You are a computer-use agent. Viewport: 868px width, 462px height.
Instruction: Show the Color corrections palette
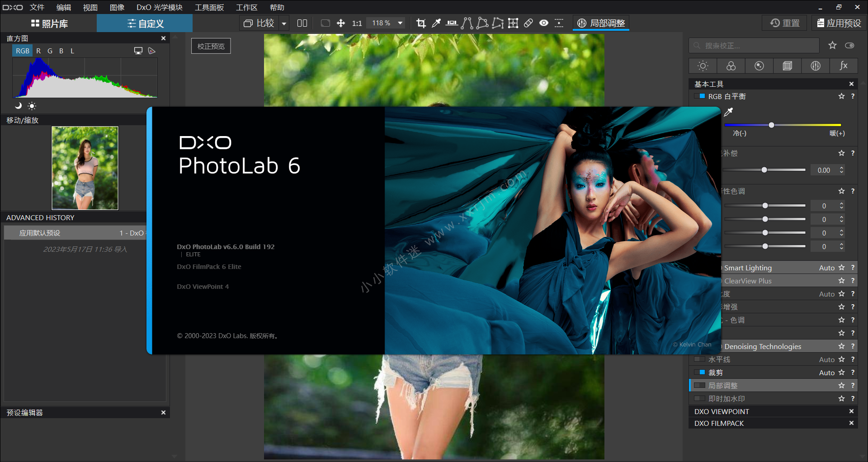tap(731, 66)
